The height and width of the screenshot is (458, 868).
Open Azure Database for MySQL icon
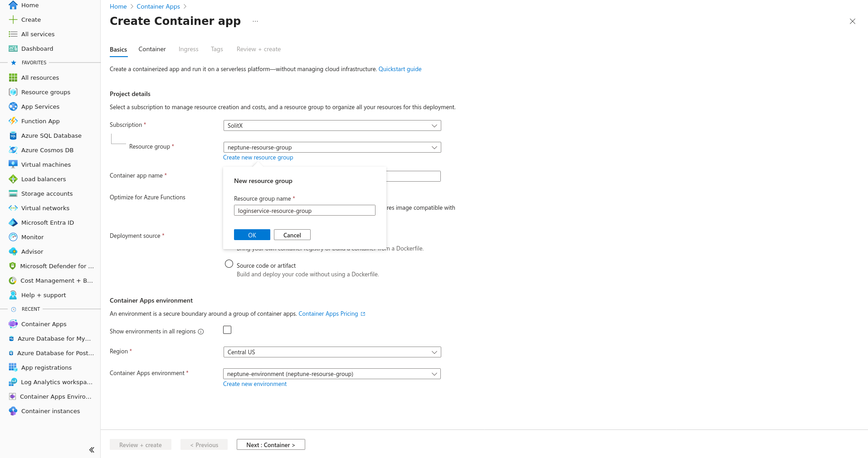(x=11, y=338)
